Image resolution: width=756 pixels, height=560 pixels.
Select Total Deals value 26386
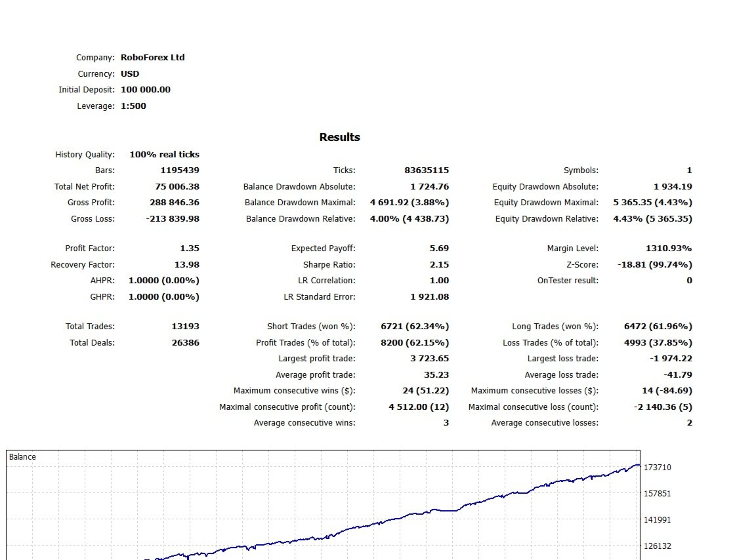pos(185,343)
